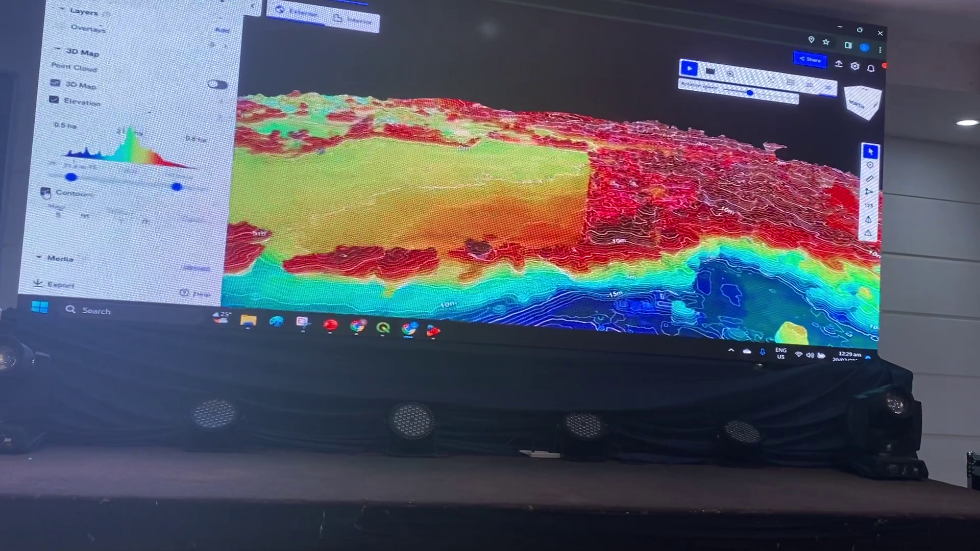The image size is (980, 551).
Task: Play the 3D rotation animation
Action: 689,68
